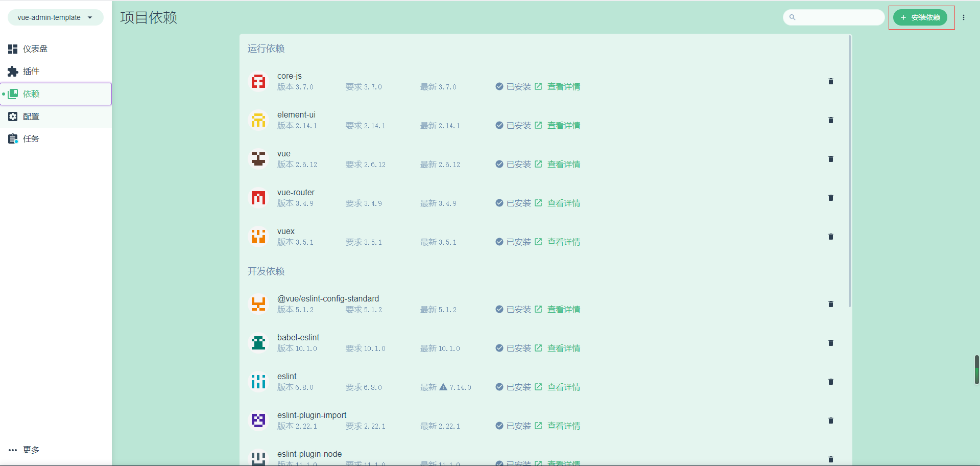Delete the eslint-plugin-node dependency

(831, 459)
